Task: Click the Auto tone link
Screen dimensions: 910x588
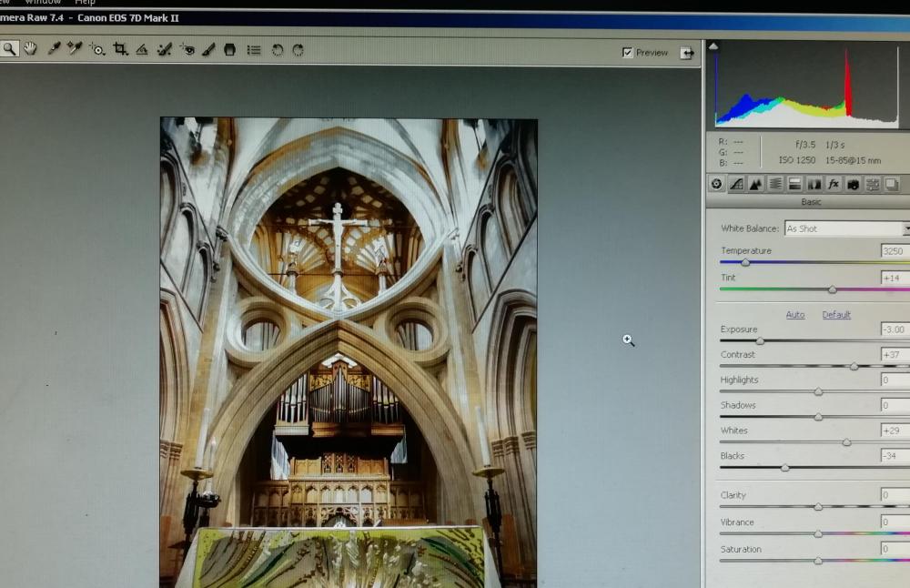Action: [795, 315]
